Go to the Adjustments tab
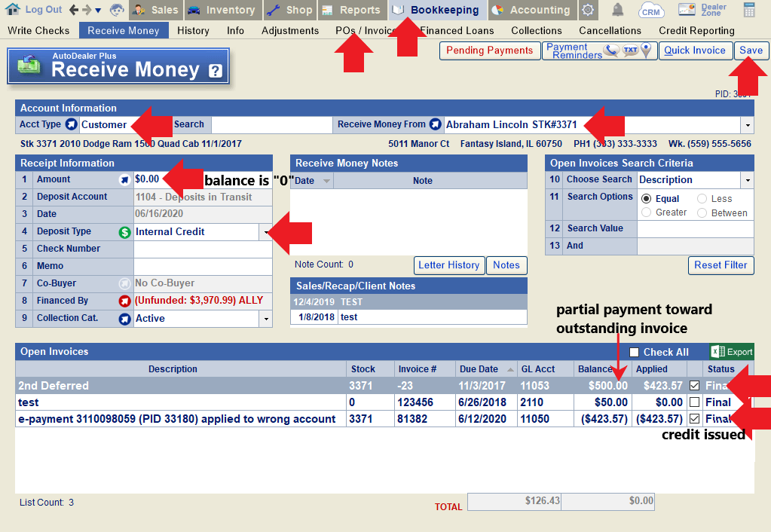This screenshot has height=532, width=771. coord(290,30)
